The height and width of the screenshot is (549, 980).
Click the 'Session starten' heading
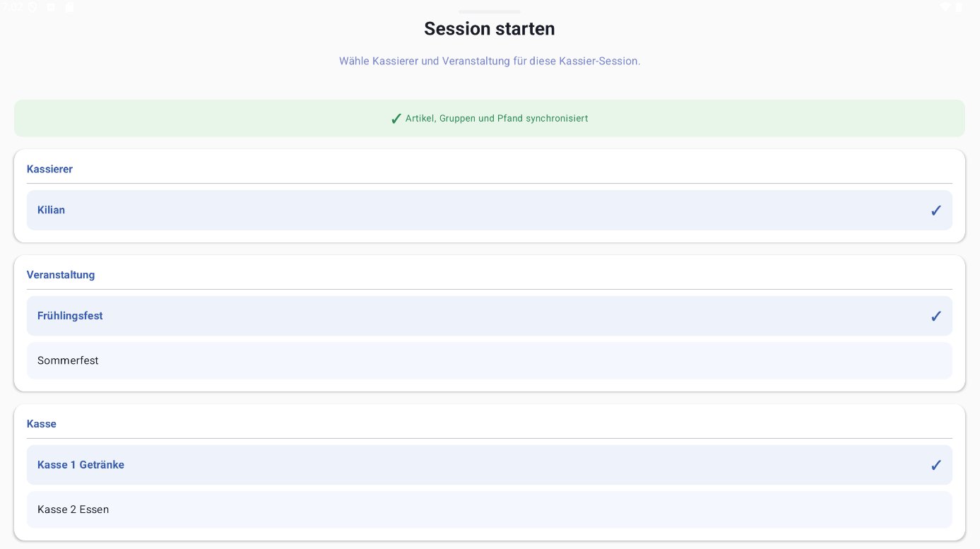(490, 29)
